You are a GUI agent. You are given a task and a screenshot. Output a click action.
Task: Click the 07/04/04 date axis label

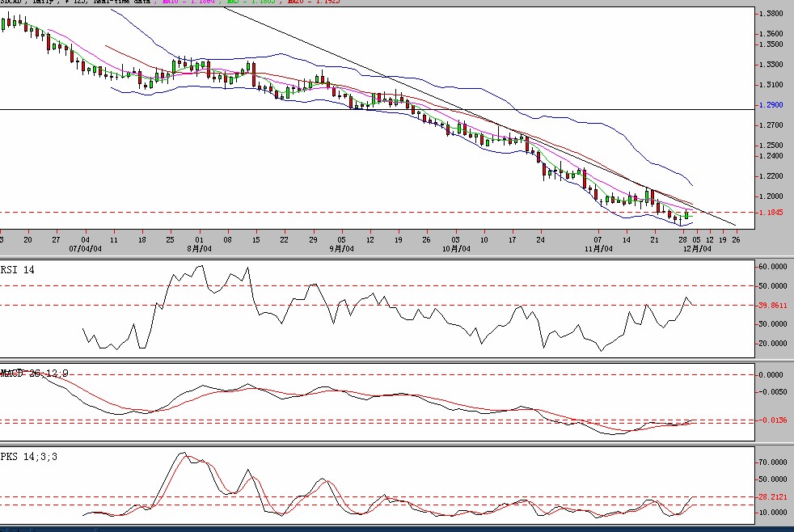pos(85,249)
